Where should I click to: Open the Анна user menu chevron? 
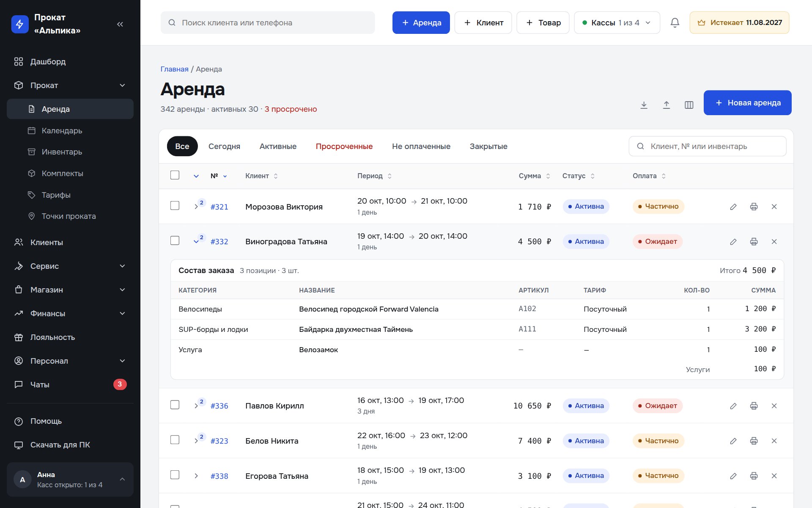click(x=122, y=479)
